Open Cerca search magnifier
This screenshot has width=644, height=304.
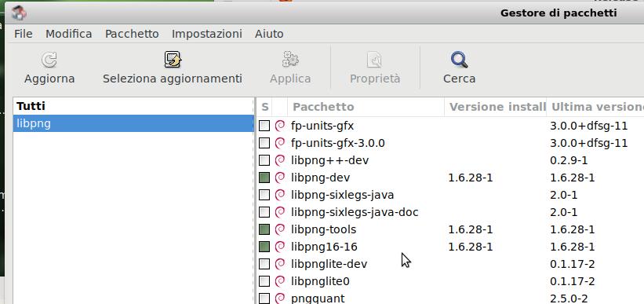click(459, 60)
